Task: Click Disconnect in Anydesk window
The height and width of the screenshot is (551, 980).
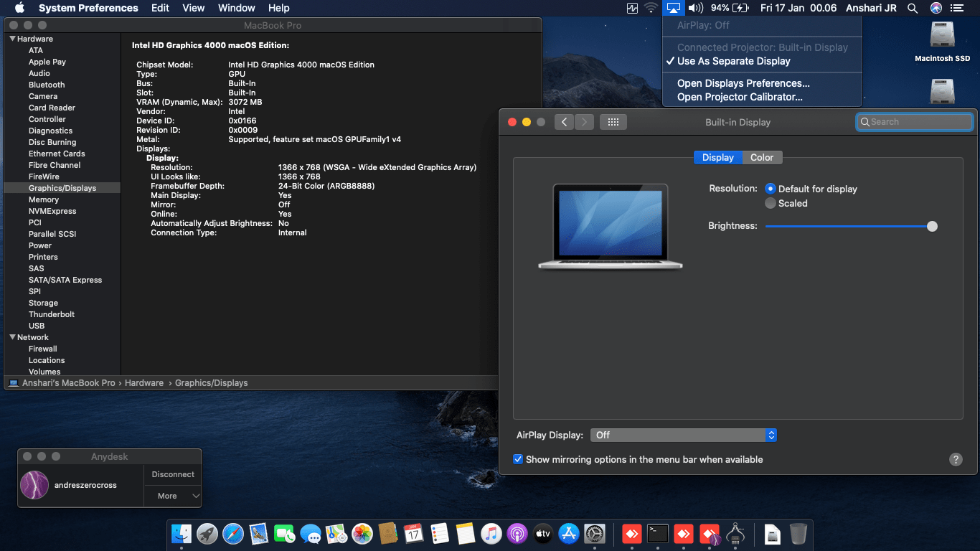Action: click(173, 474)
